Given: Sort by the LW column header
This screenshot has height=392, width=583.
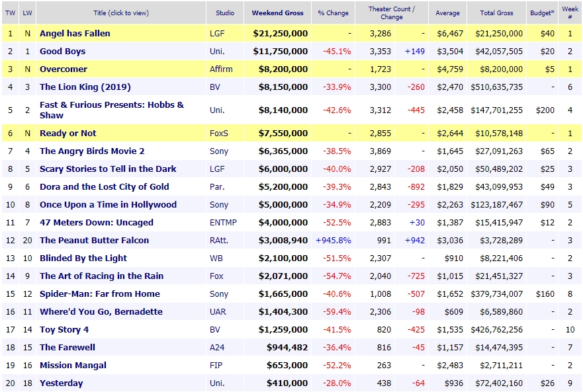Looking at the screenshot, I should tap(27, 13).
